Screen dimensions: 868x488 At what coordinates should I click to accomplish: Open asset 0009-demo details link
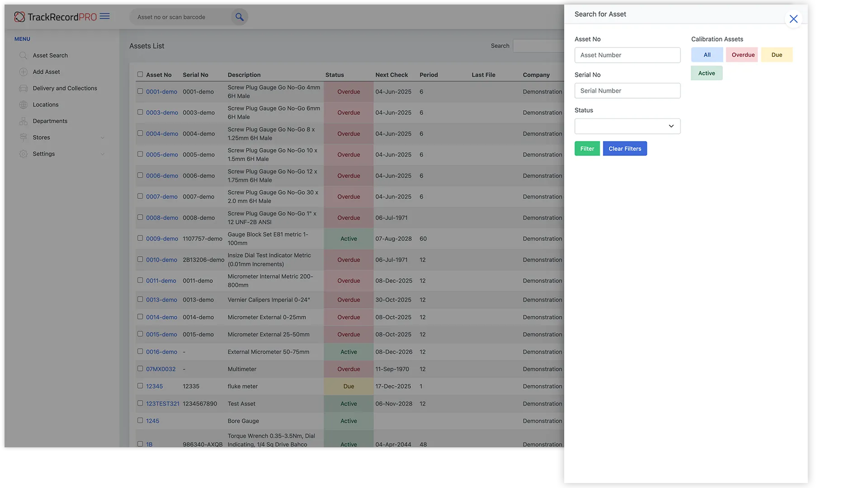tap(161, 239)
